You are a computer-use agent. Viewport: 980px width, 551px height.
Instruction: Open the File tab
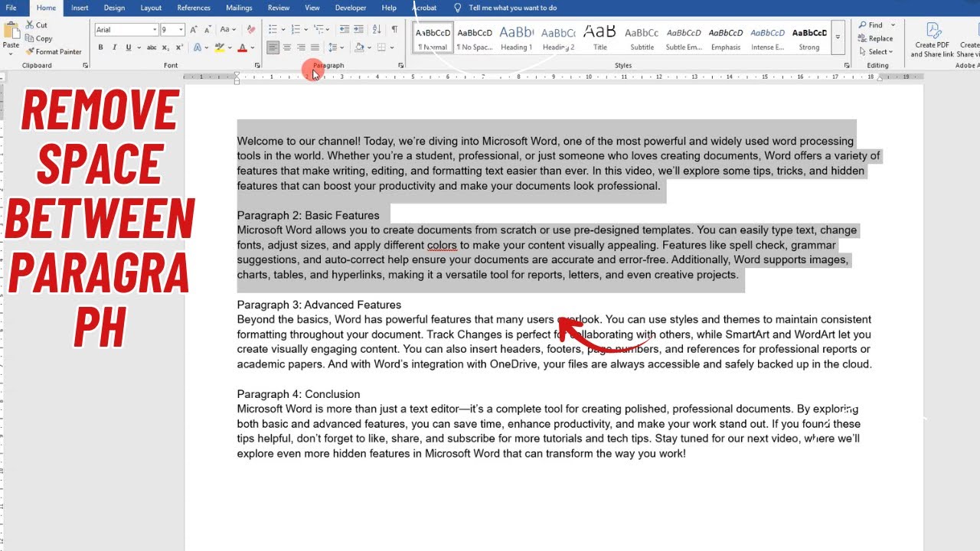pos(11,8)
